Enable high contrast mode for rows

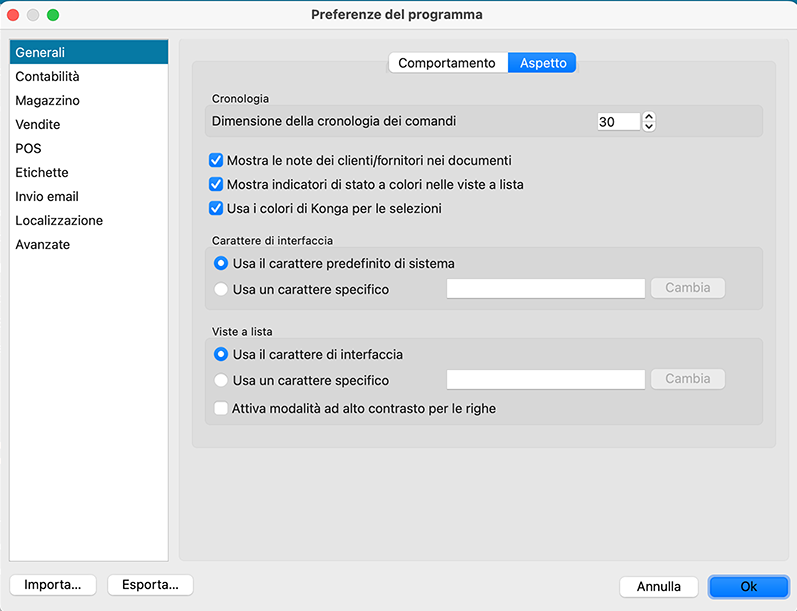[221, 408]
